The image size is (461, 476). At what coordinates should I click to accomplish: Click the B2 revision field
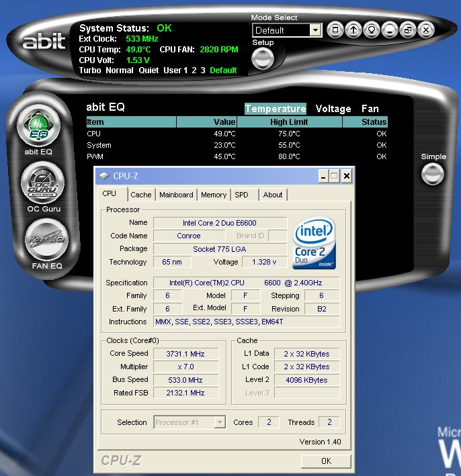[x=322, y=309]
